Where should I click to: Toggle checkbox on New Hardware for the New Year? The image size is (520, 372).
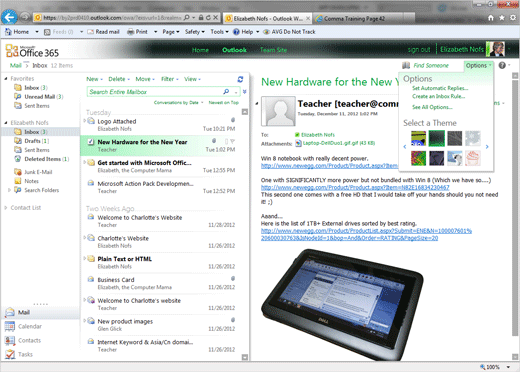[91, 142]
